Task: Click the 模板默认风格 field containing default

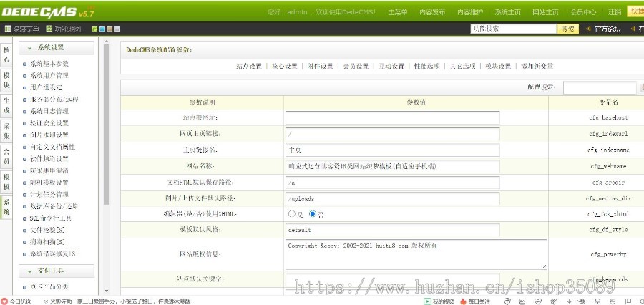Action: pyautogui.click(x=393, y=231)
